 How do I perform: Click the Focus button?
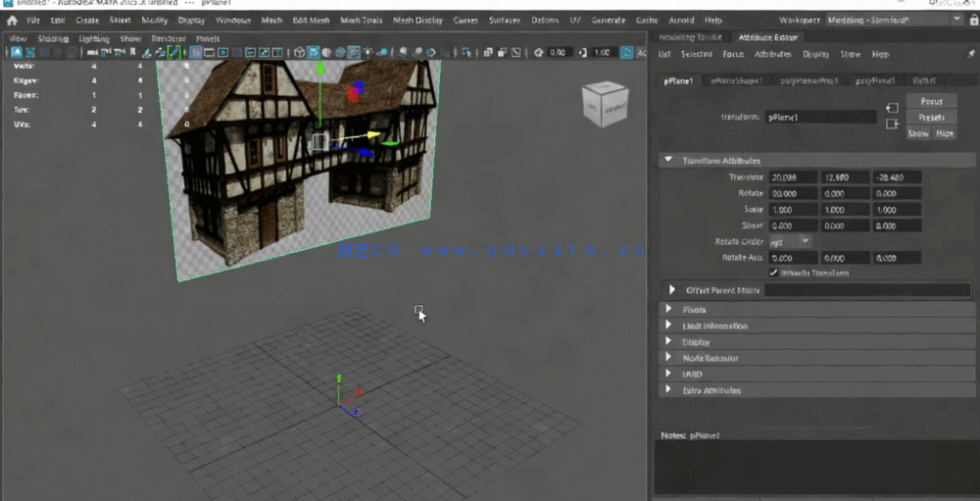coord(931,101)
